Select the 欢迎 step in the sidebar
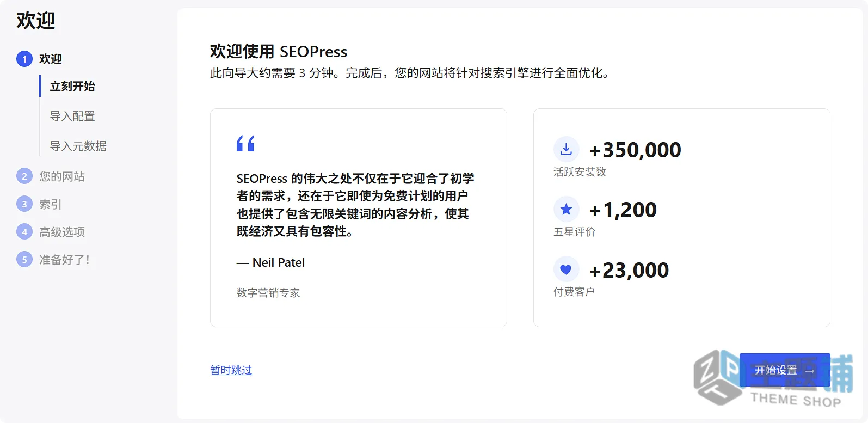The image size is (868, 423). click(51, 59)
